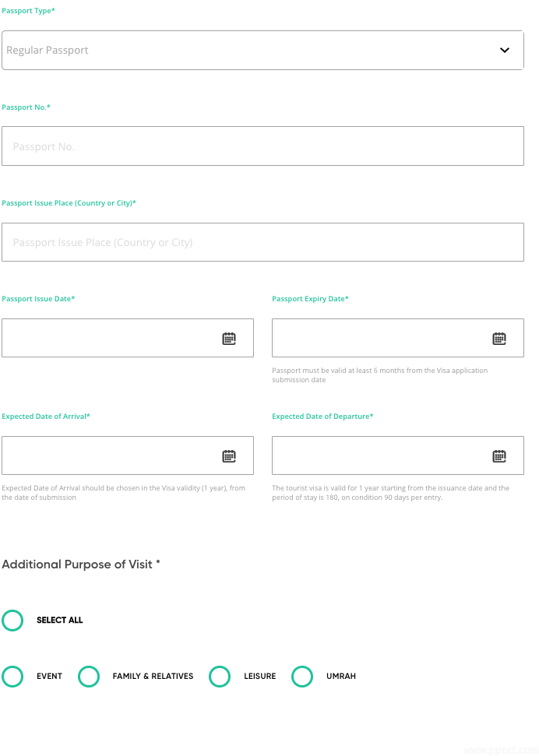Open the Expected Date of Departure calendar icon
The height and width of the screenshot is (756, 539).
[499, 456]
